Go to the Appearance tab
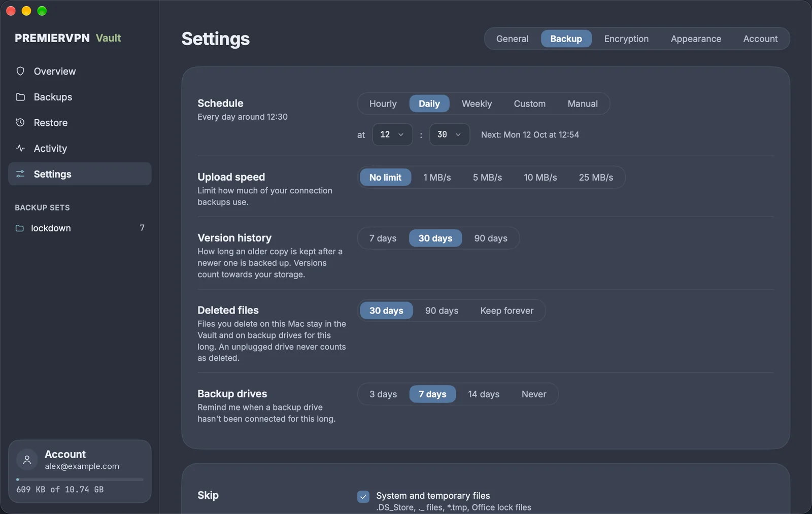The height and width of the screenshot is (514, 812). point(696,39)
